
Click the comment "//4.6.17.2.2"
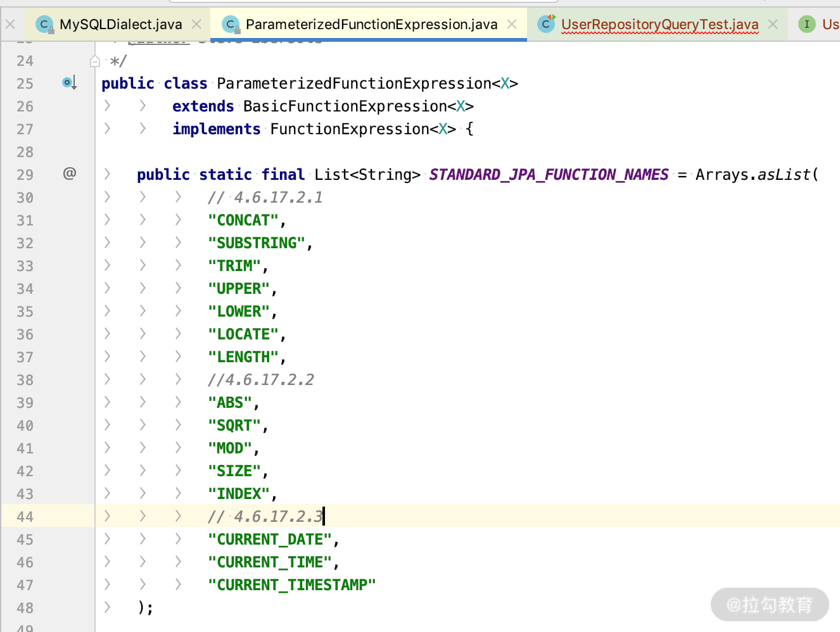[261, 380]
